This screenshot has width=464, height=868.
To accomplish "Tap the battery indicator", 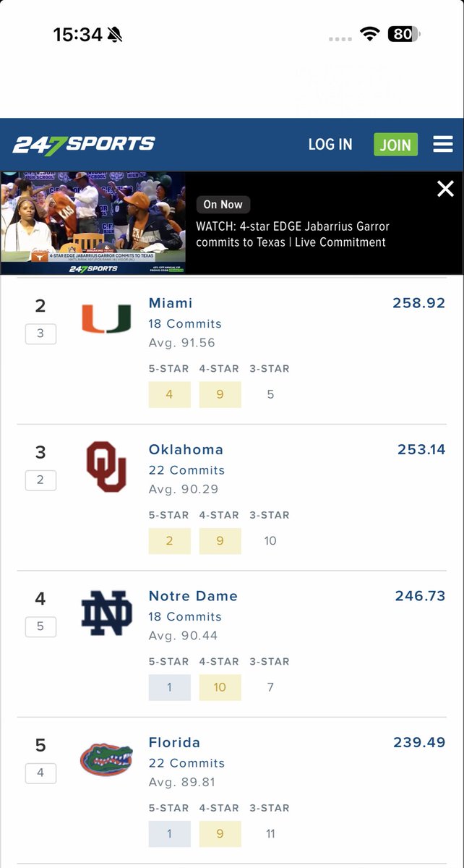I will (x=404, y=34).
